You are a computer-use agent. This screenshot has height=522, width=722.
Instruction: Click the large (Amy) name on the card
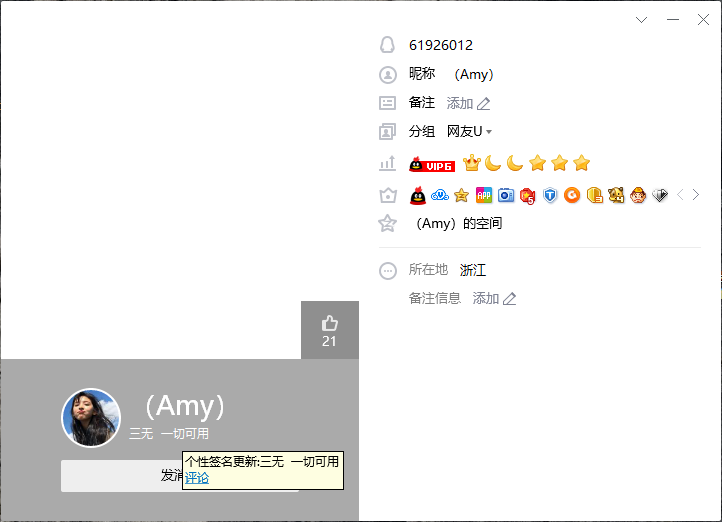184,406
